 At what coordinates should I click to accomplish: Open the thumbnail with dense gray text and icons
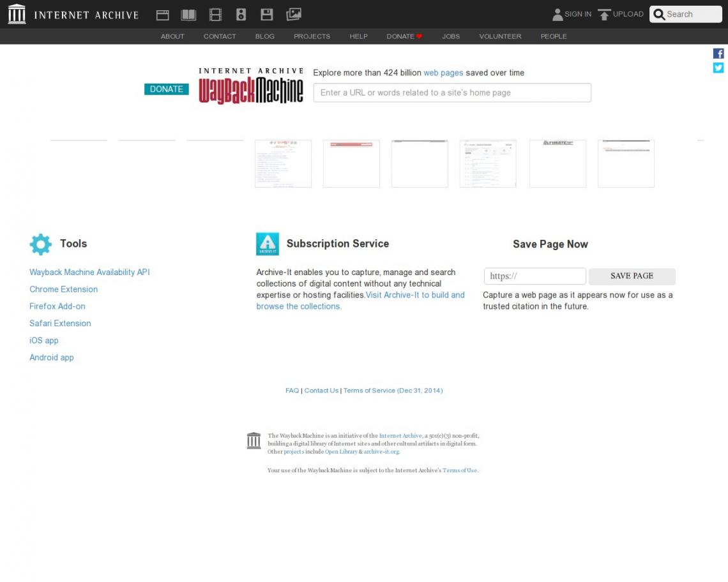tap(488, 164)
